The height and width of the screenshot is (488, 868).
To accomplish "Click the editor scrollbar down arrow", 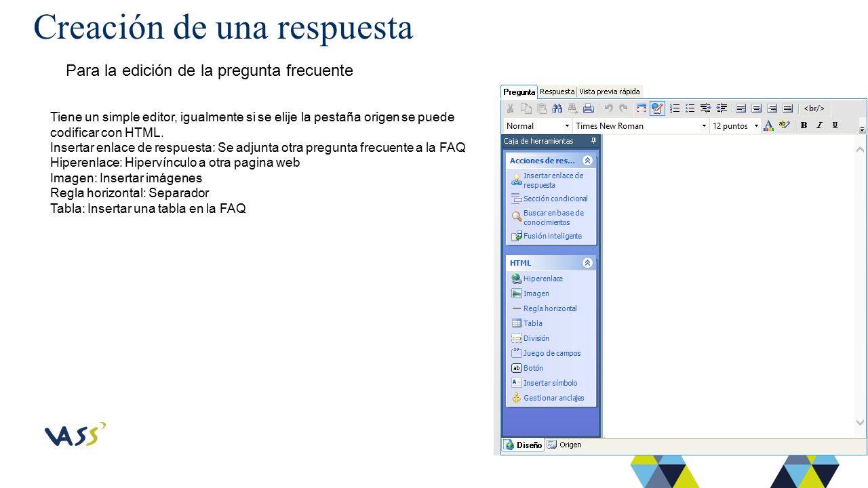I will (860, 422).
